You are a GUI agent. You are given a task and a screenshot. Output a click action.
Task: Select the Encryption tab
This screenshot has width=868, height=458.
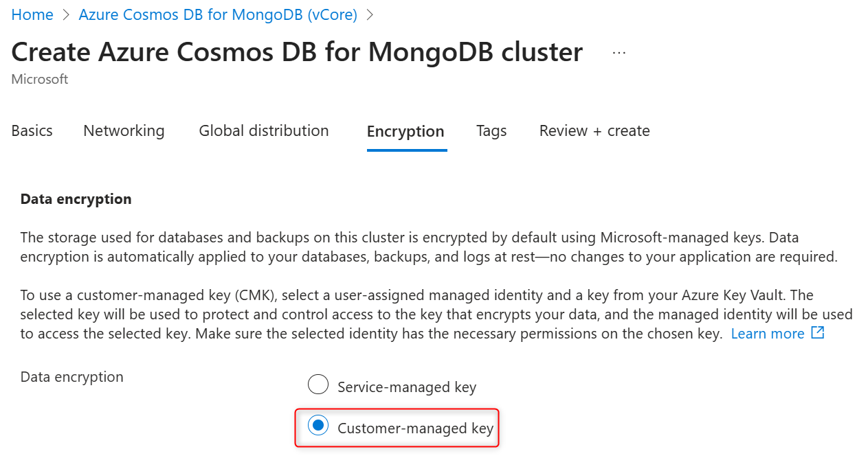(405, 131)
